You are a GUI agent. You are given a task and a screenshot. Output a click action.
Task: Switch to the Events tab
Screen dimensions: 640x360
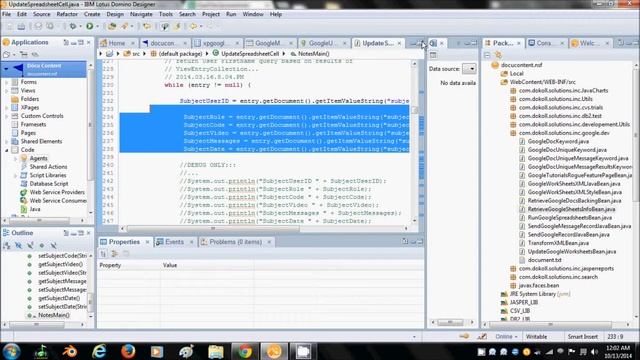coord(174,242)
